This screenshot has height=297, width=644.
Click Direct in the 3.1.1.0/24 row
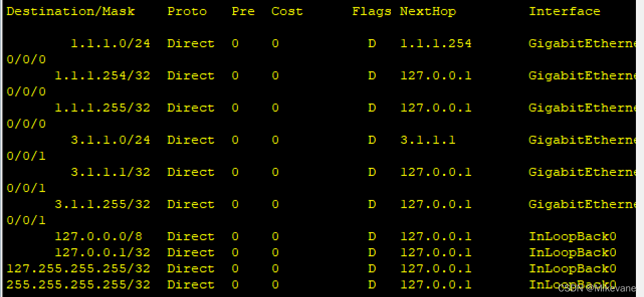(x=191, y=140)
